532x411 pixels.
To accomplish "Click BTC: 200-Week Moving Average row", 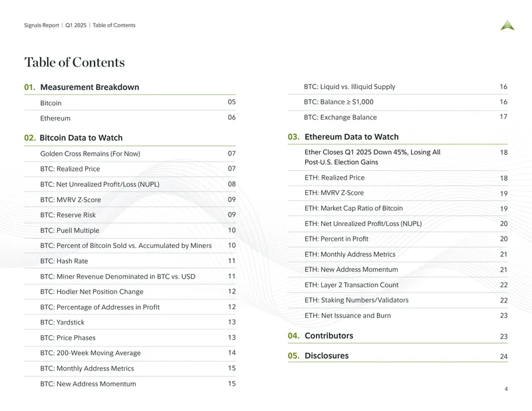I will 130,353.
